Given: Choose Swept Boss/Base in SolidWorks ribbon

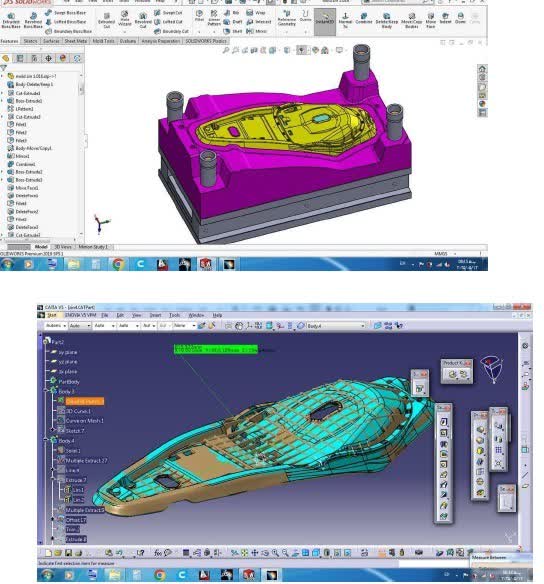Looking at the screenshot, I should 66,13.
